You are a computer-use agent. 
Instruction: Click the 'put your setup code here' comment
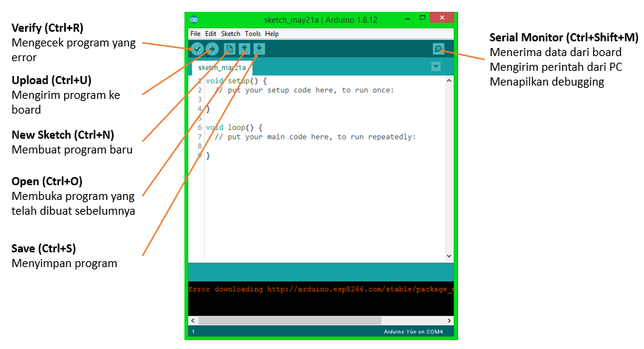305,90
